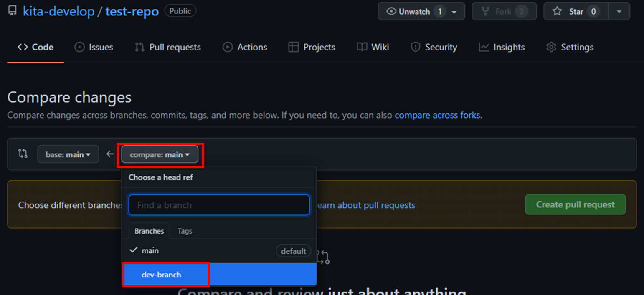The height and width of the screenshot is (295, 644).
Task: Click the Find a branch input field
Action: click(x=219, y=205)
